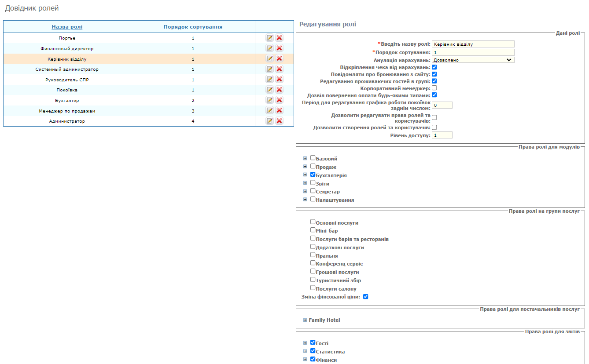Expand the Базовий module tree node
589x364 pixels.
(305, 158)
